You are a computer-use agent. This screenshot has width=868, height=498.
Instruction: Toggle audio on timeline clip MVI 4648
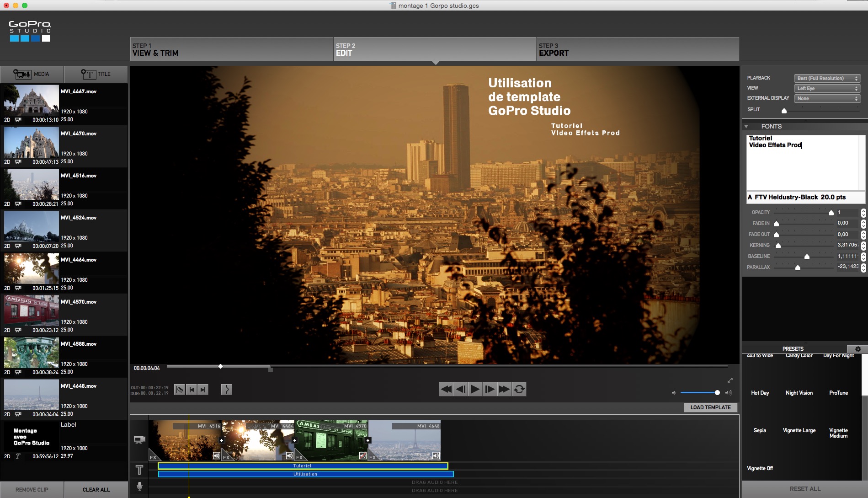tap(436, 456)
